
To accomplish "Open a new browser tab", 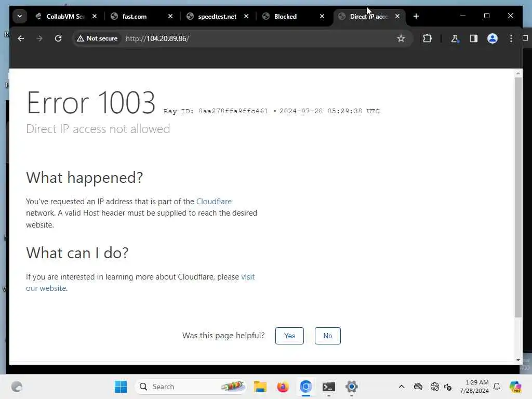I will coord(416,16).
